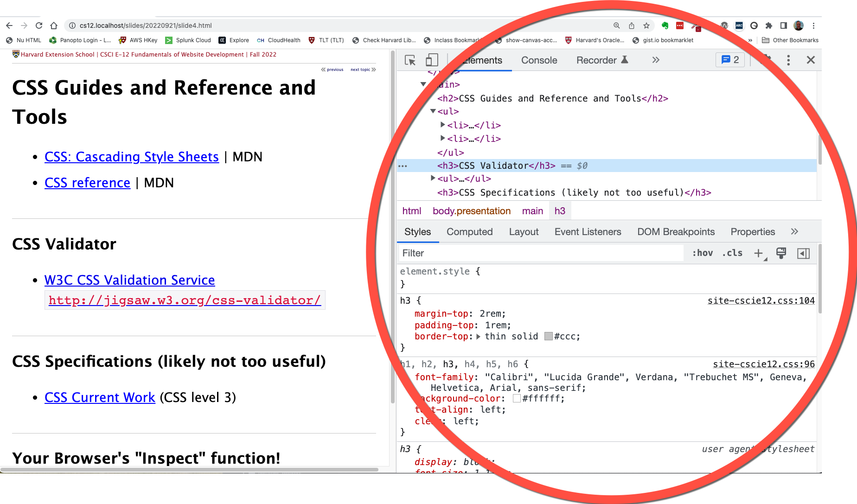This screenshot has height=504, width=857.
Task: Expand the border-top shorthand property
Action: (478, 337)
